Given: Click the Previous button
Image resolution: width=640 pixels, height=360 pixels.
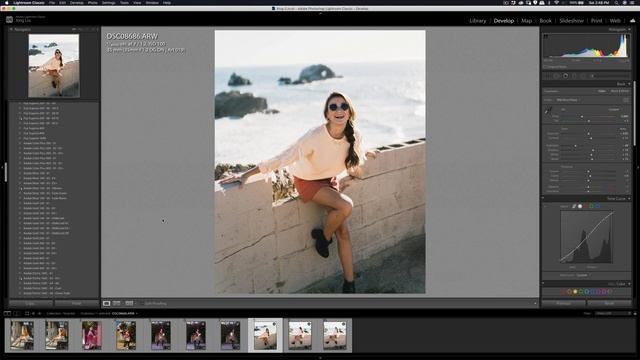Looking at the screenshot, I should click(x=564, y=304).
